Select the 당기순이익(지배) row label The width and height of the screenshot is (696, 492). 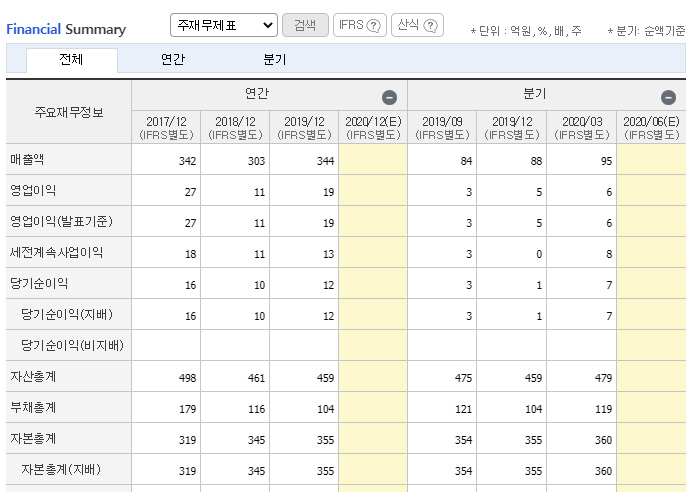pyautogui.click(x=67, y=314)
